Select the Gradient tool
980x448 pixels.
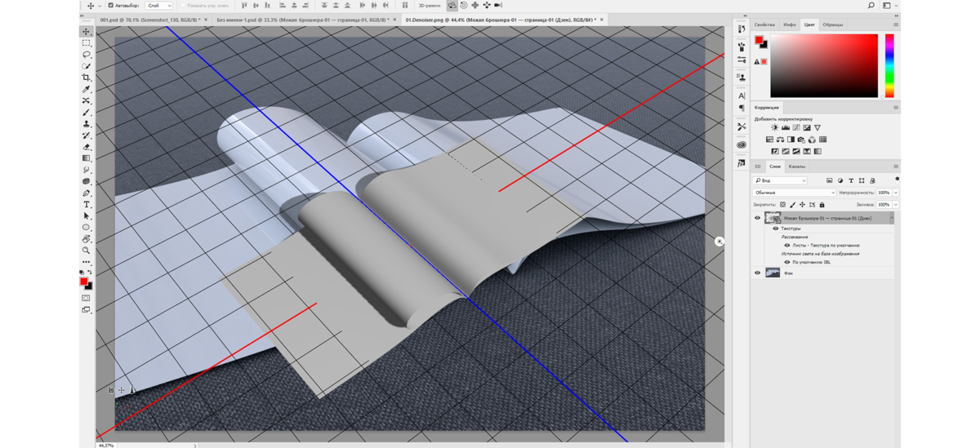click(x=87, y=158)
